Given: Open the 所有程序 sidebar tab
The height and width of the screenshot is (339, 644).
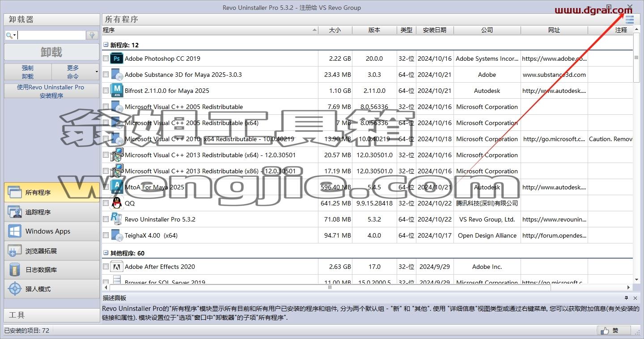Looking at the screenshot, I should [x=52, y=193].
